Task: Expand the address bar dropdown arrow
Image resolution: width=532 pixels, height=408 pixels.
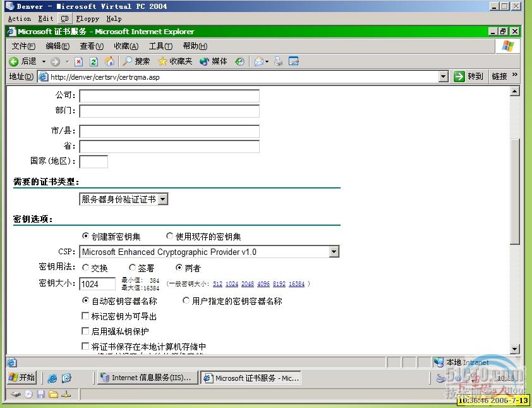Action: pos(443,77)
